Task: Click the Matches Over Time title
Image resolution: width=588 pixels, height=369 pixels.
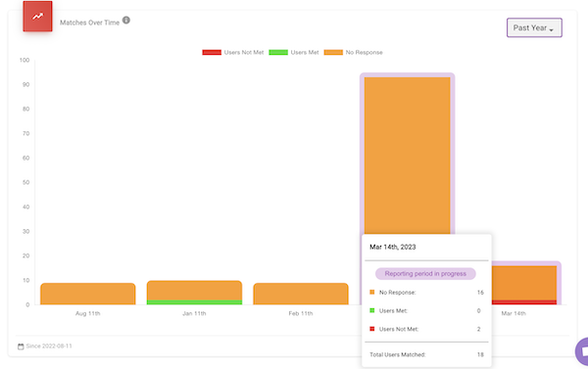Action: [x=89, y=23]
